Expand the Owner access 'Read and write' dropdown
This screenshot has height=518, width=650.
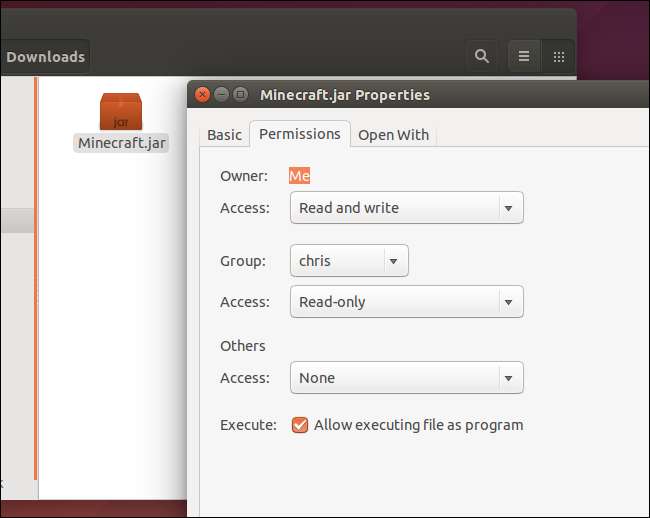click(x=406, y=208)
